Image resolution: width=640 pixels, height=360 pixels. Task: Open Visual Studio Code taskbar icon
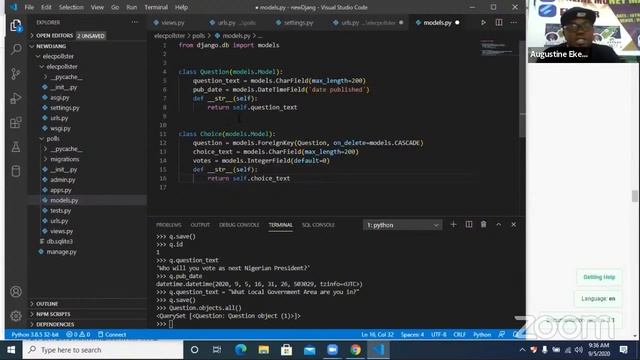coord(378,350)
